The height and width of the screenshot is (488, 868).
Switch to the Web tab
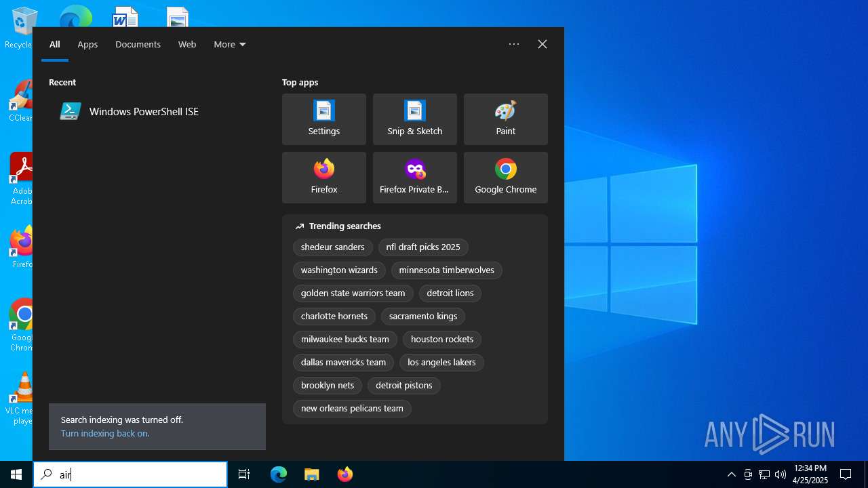click(187, 44)
